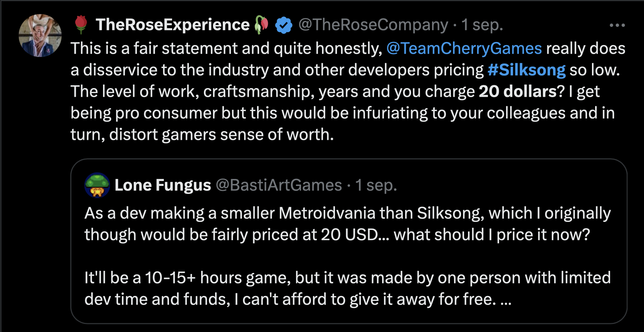Open the @TeamCherryGames mention
This screenshot has width=644, height=332.
[464, 49]
